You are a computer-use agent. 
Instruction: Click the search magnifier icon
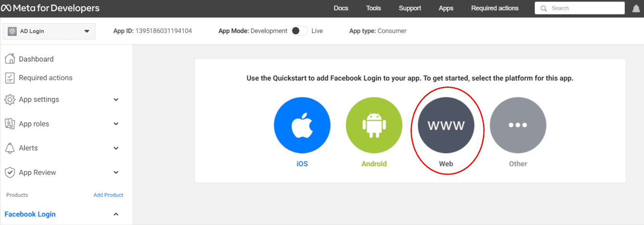pyautogui.click(x=544, y=8)
